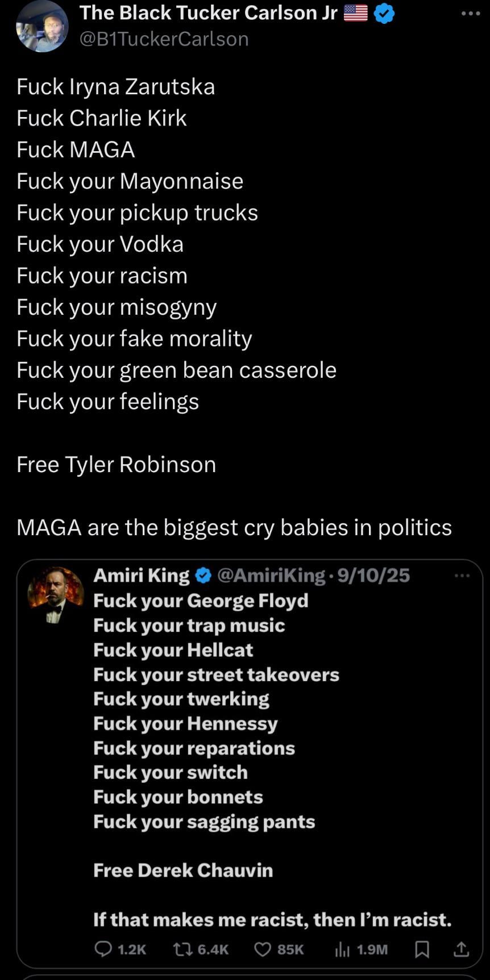Open The Black Tucker Carlson Jr profile name
Image resolution: width=490 pixels, height=980 pixels.
(209, 13)
